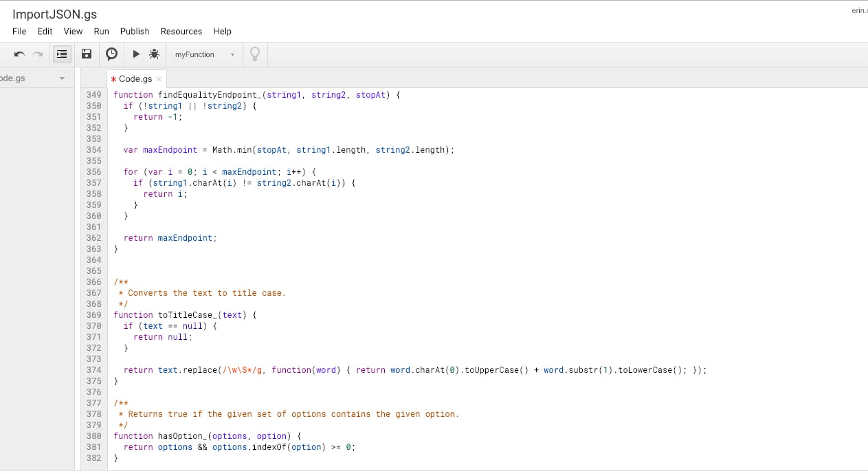Viewport: 868px width, 474px height.
Task: Open the View menu
Action: 73,31
